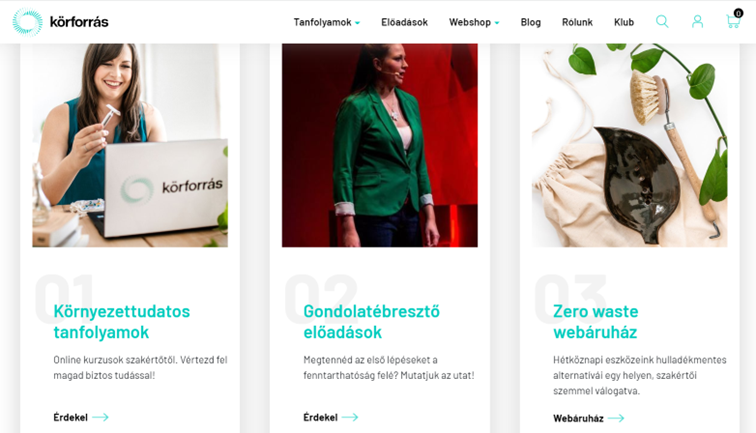Click the Webáruház link
Screen dimensions: 756x433
(x=578, y=419)
